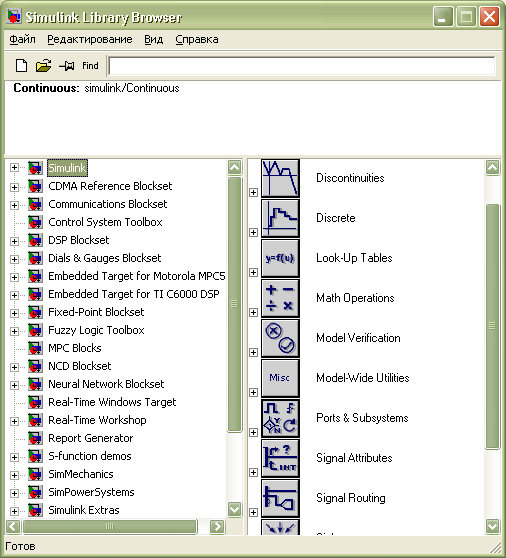Select S-function demos in the tree
506x558 pixels.
[90, 456]
